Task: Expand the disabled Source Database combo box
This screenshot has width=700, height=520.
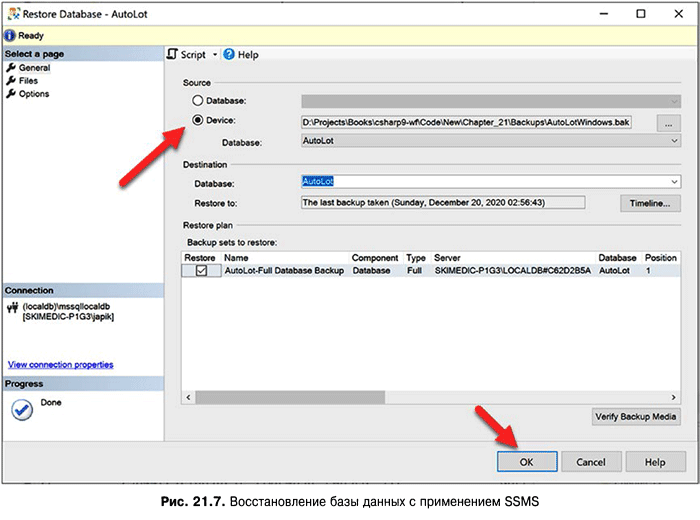Action: 674,101
